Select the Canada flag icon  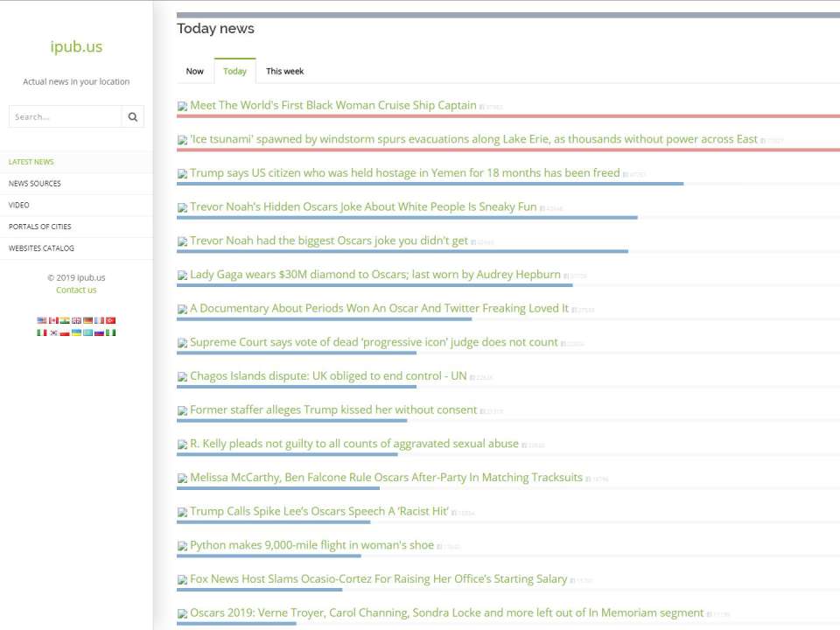pos(53,321)
